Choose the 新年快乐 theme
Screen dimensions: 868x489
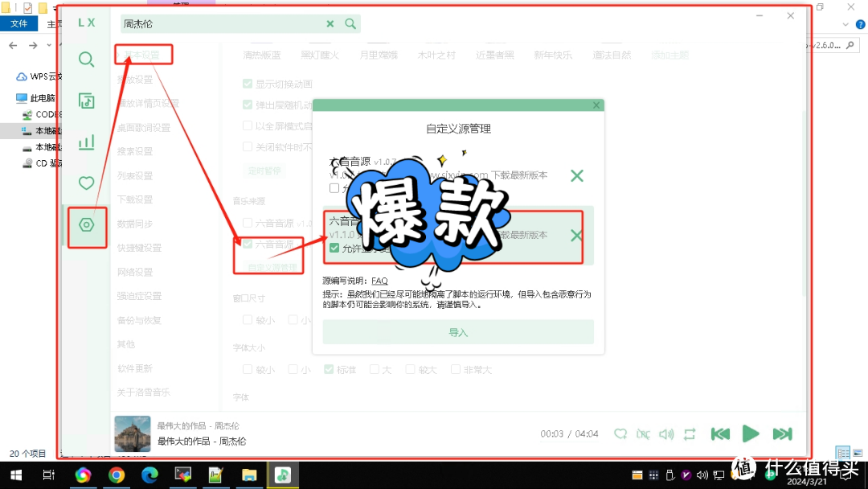(x=553, y=55)
